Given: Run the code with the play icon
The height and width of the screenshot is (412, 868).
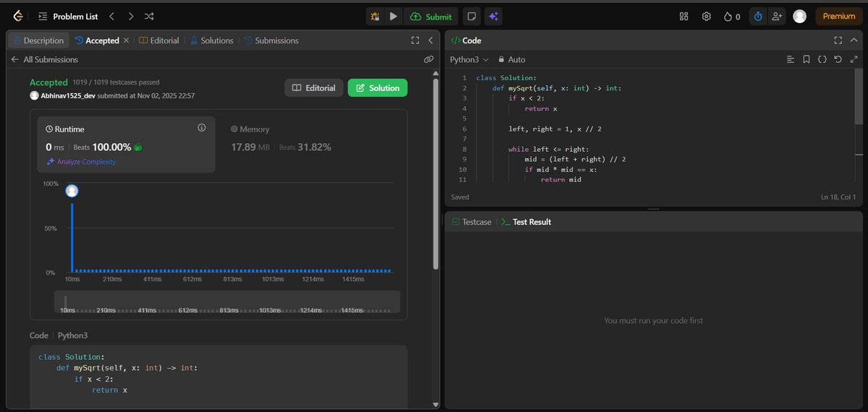Looking at the screenshot, I should tap(393, 17).
